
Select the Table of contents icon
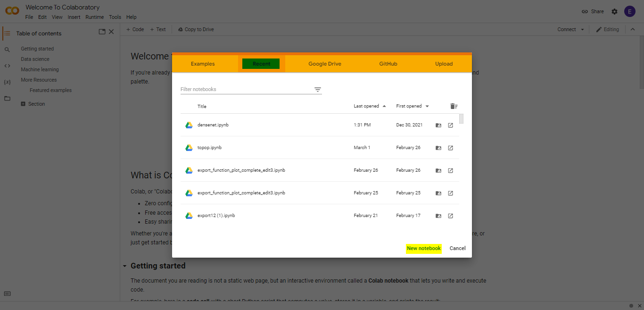7,33
